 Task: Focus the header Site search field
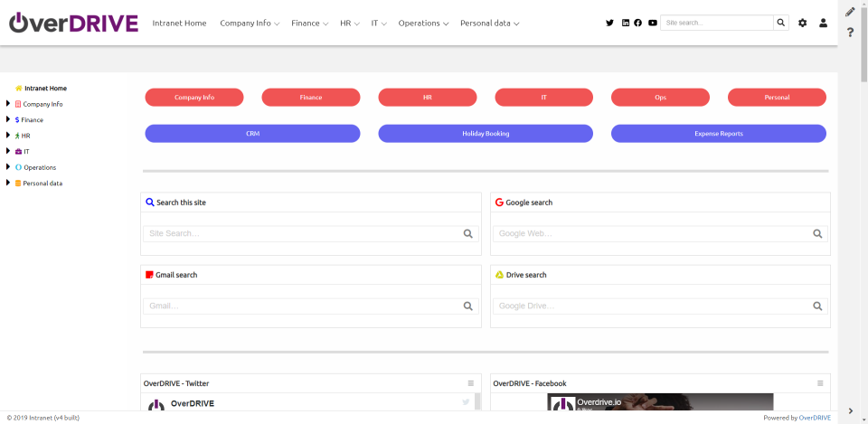pos(717,23)
